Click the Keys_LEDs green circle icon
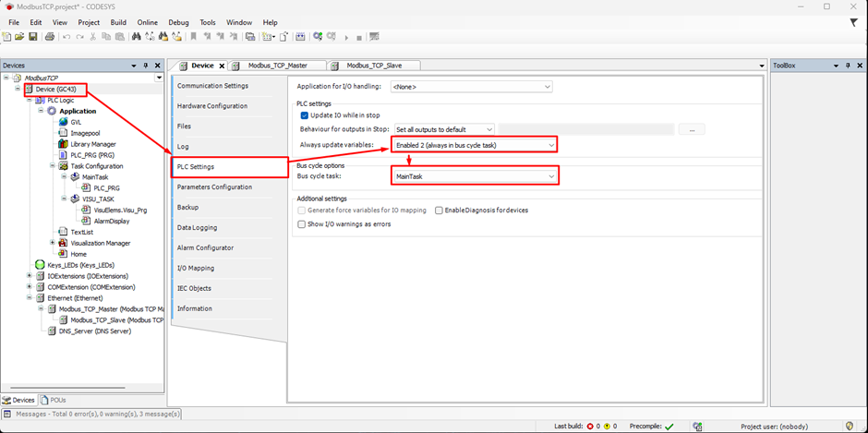The image size is (868, 433). [40, 265]
